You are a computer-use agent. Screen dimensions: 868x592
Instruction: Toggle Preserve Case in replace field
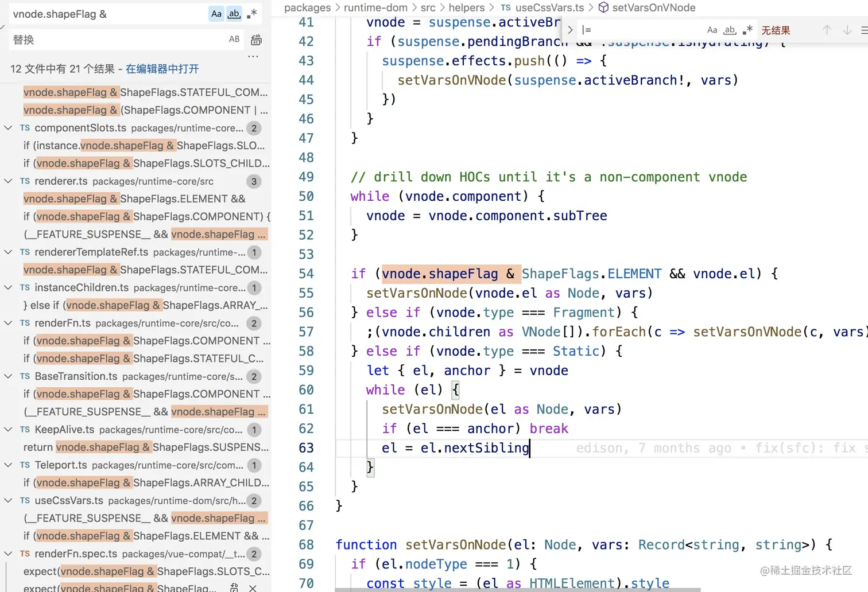point(234,39)
